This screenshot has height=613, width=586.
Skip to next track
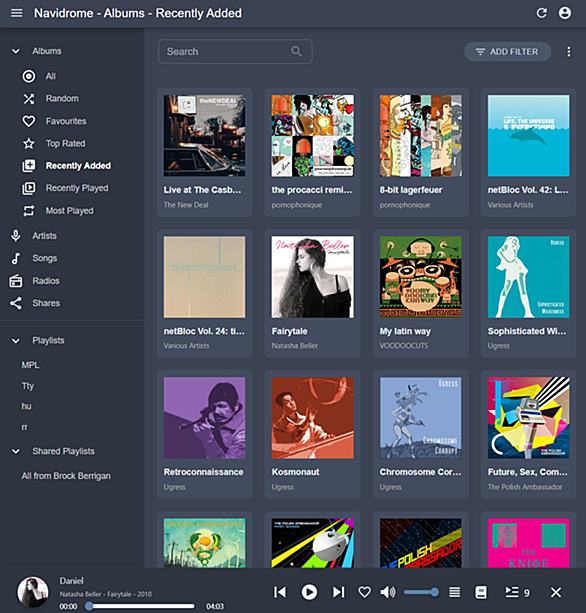point(339,592)
